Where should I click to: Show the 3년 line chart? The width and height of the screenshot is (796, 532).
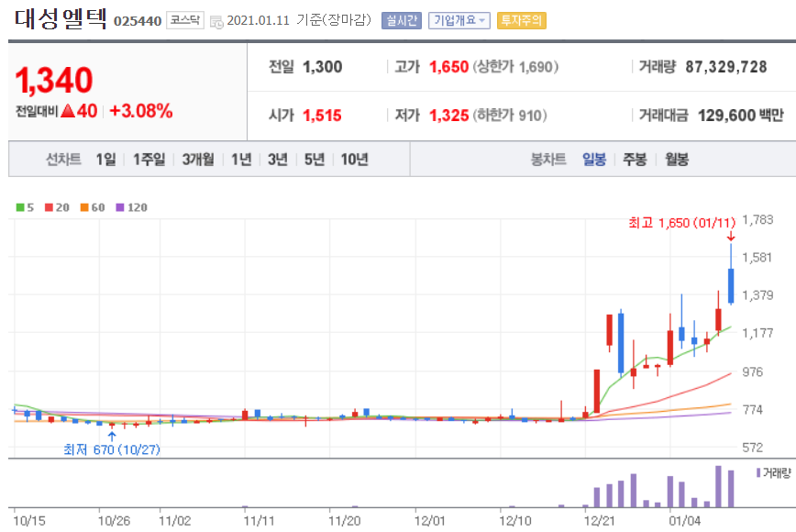tap(278, 160)
